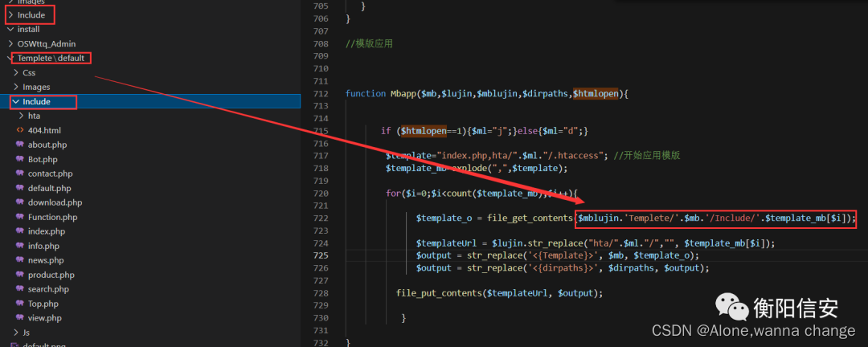The image size is (868, 347).
Task: Open product.php file
Action: 51,275
